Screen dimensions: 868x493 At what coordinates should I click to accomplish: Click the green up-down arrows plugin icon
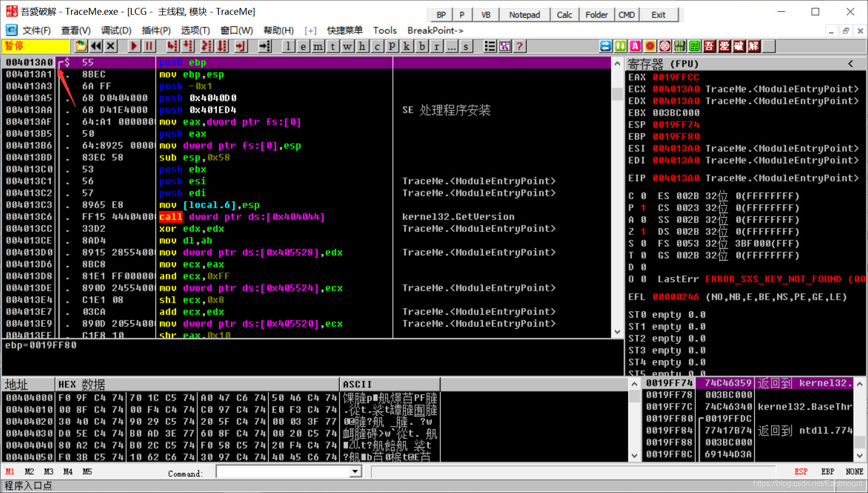point(620,46)
